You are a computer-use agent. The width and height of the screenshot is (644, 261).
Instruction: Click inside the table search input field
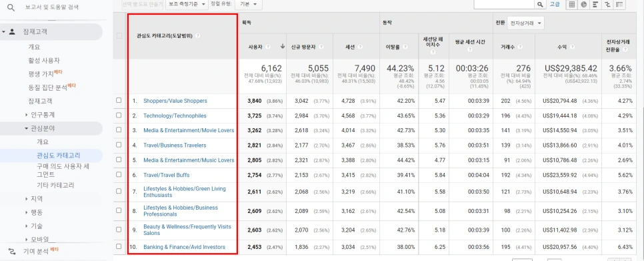[x=505, y=4]
